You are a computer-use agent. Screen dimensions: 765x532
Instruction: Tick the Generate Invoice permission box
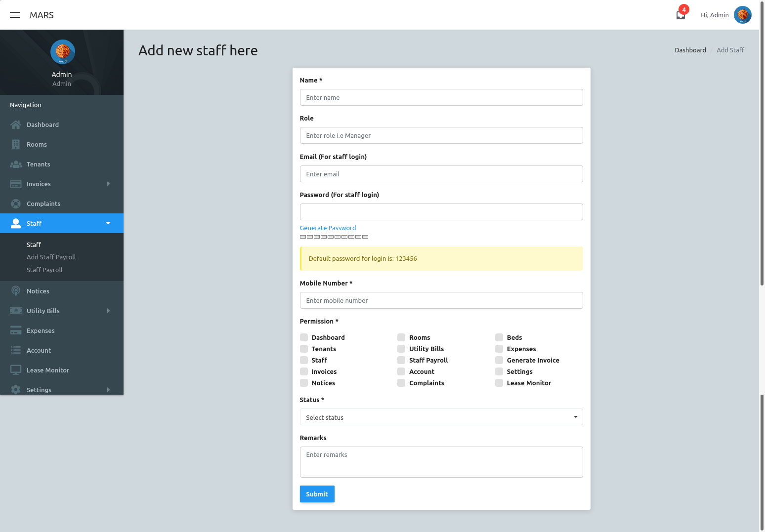tap(499, 360)
